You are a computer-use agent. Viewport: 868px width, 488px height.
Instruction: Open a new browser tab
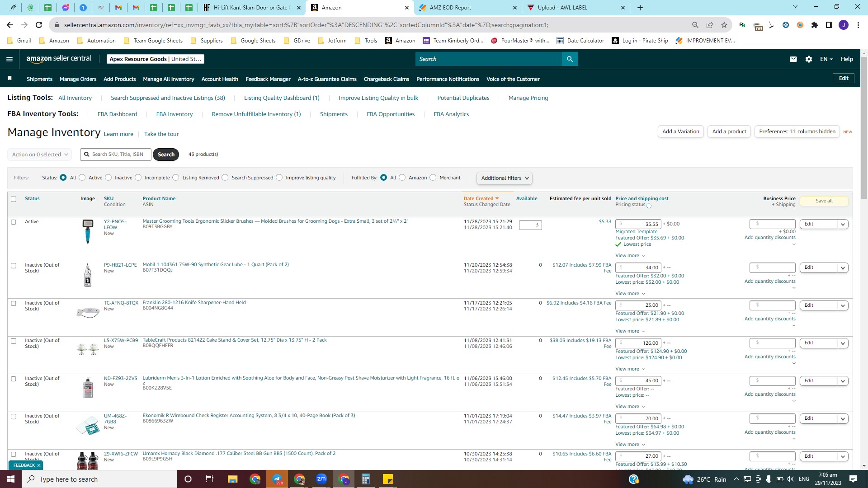[640, 8]
